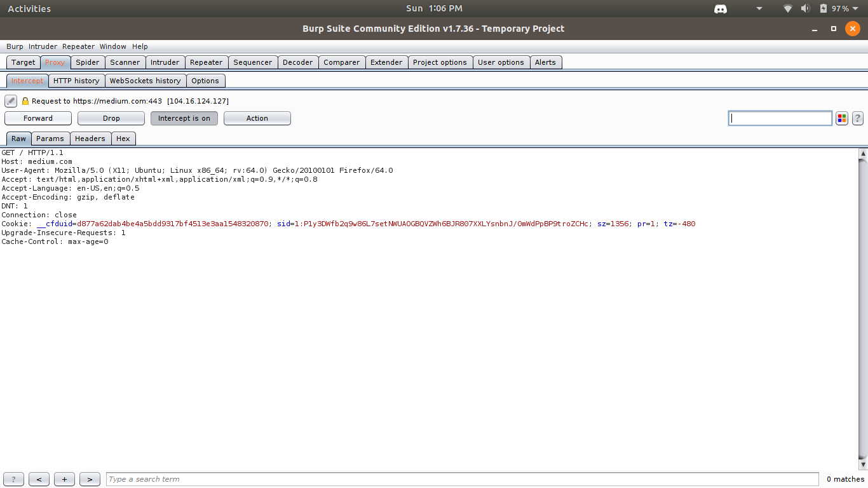The image size is (868, 488).
Task: Click the Accept-Encoding header line
Action: point(68,197)
